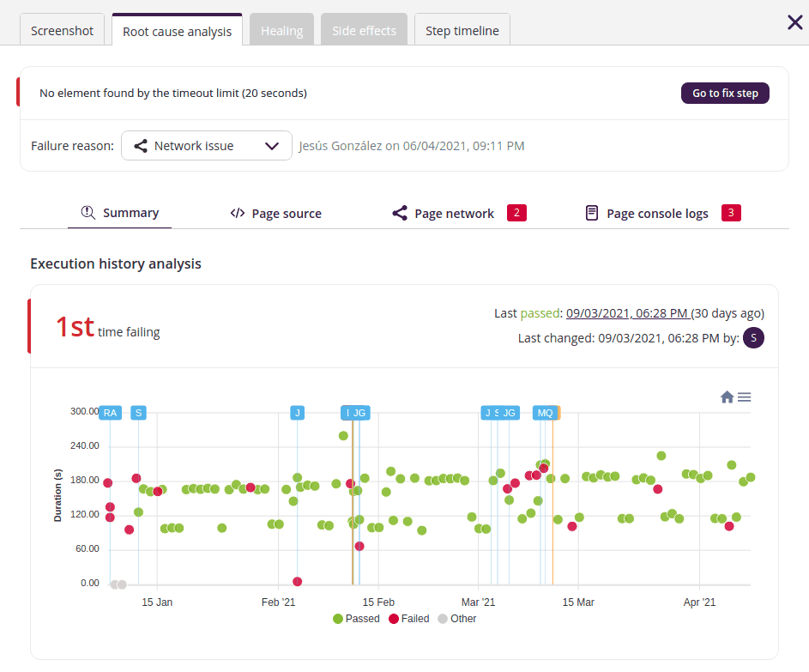Close the analysis dialog with X
The height and width of the screenshot is (672, 809).
pyautogui.click(x=794, y=22)
